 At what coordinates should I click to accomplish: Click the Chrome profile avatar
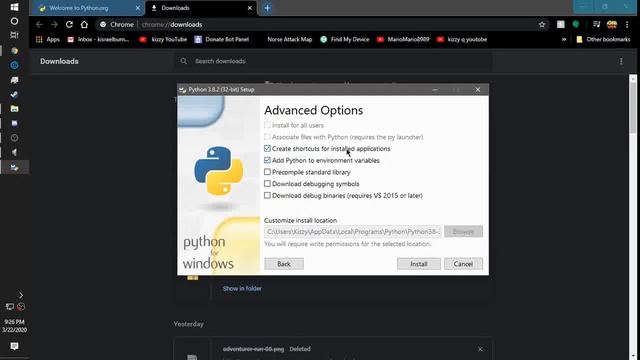pos(612,24)
